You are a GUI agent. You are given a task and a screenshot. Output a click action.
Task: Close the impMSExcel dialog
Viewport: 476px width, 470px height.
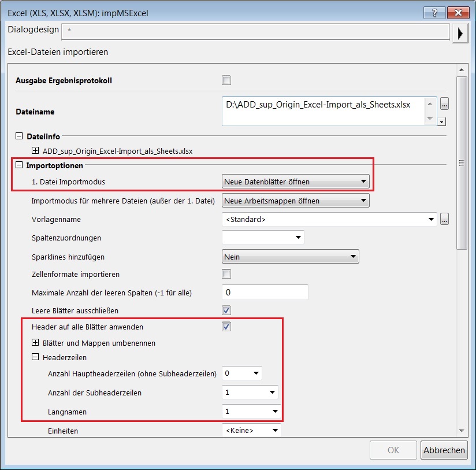click(x=458, y=13)
